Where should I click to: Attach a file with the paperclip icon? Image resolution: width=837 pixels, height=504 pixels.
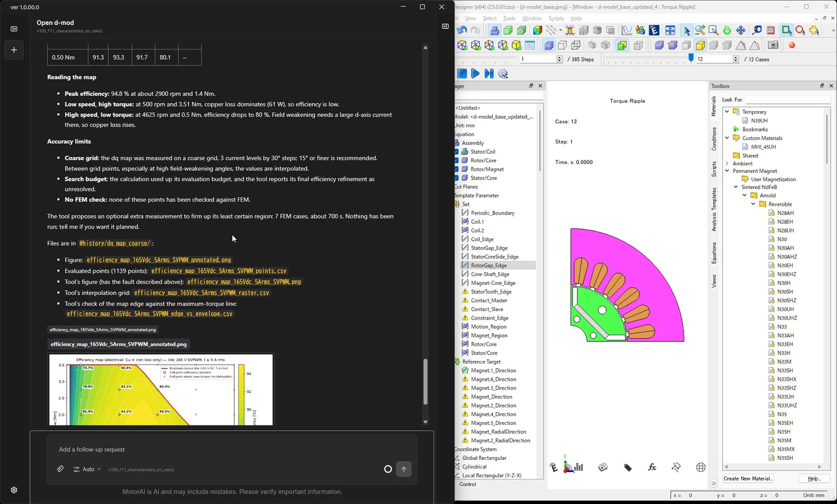[x=60, y=469]
